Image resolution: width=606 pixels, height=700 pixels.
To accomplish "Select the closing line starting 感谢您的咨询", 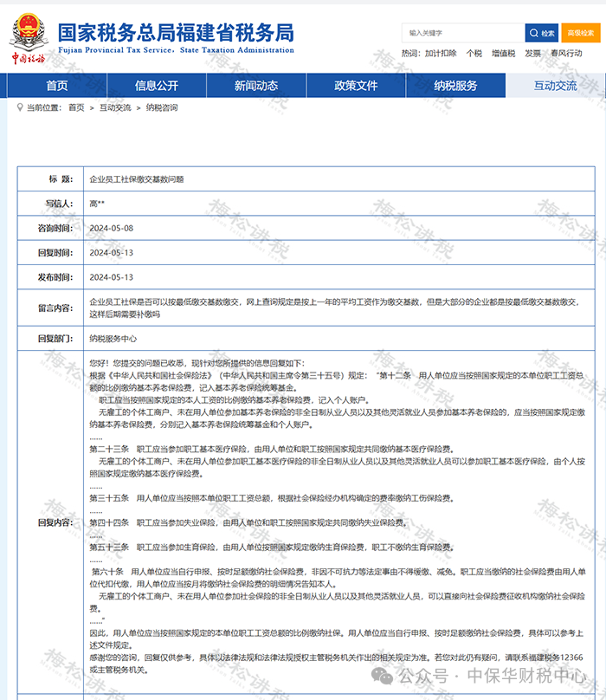I will point(336,664).
